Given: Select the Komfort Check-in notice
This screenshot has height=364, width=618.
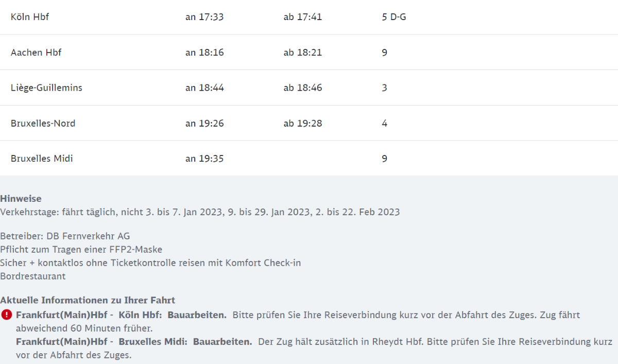Looking at the screenshot, I should (150, 263).
